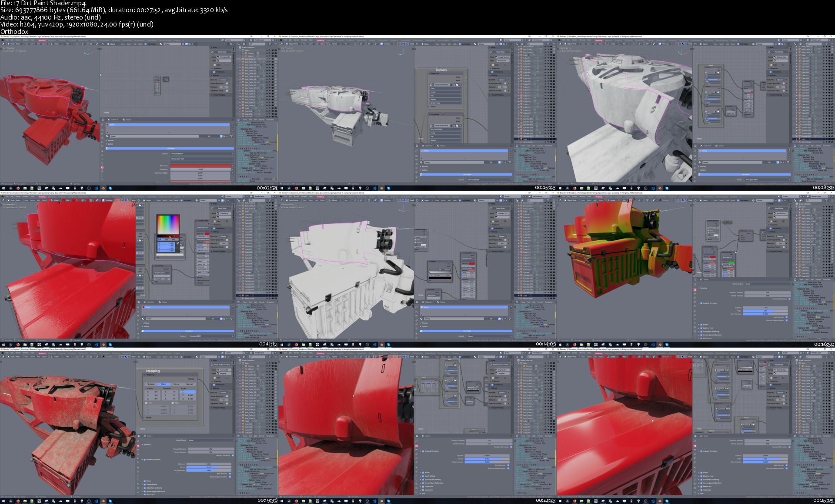Click Blender taskbar icon in the 00:11:17 frame
Viewport: 835px width, 504px height.
click(103, 345)
